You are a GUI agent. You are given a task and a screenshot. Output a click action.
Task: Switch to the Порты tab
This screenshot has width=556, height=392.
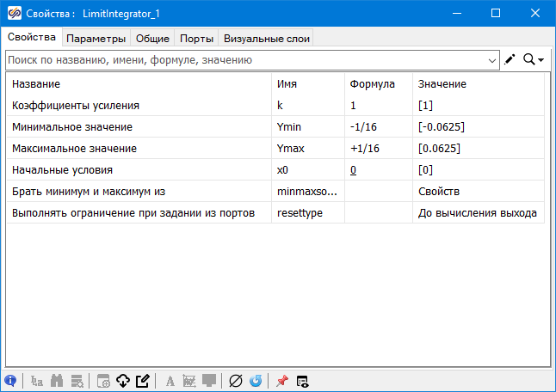[x=196, y=38]
